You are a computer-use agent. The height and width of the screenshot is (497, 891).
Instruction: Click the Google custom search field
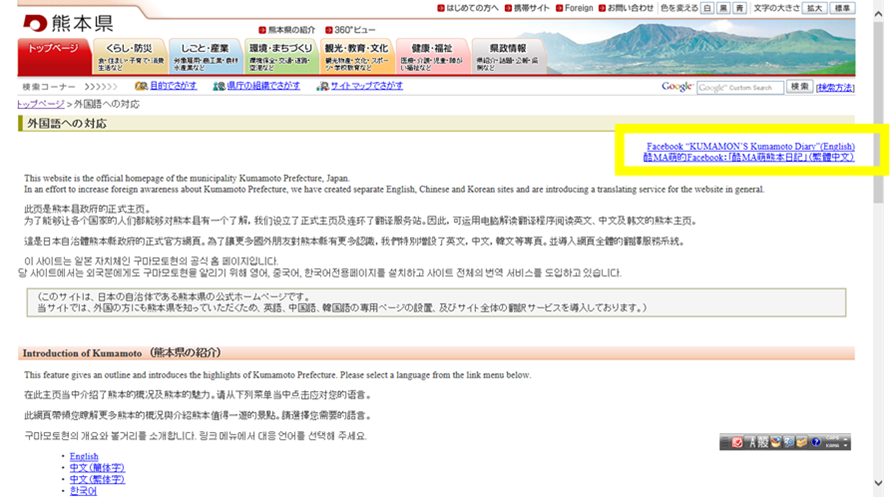[740, 88]
